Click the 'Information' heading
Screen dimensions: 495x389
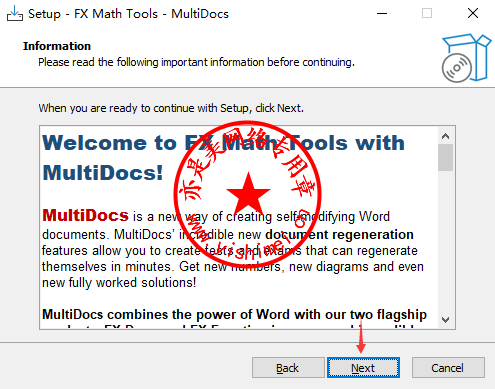click(x=57, y=46)
